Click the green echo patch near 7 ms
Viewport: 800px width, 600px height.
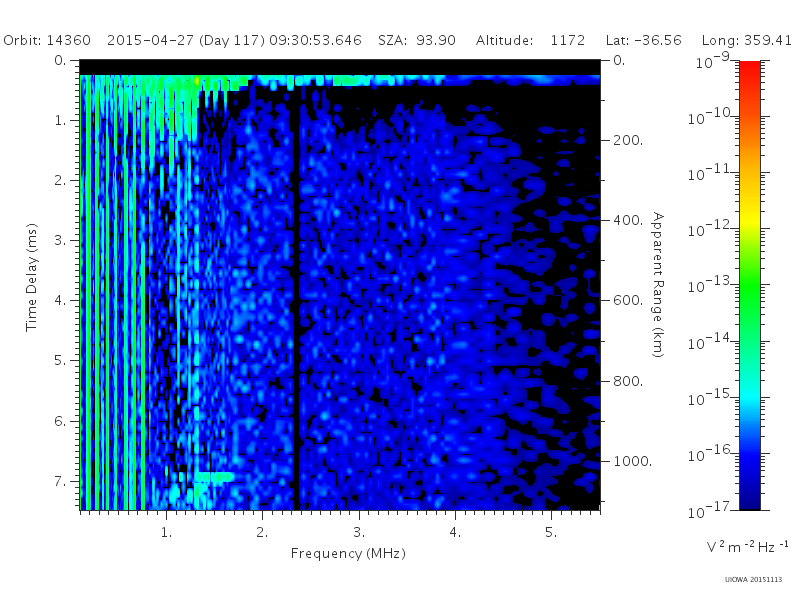214,477
